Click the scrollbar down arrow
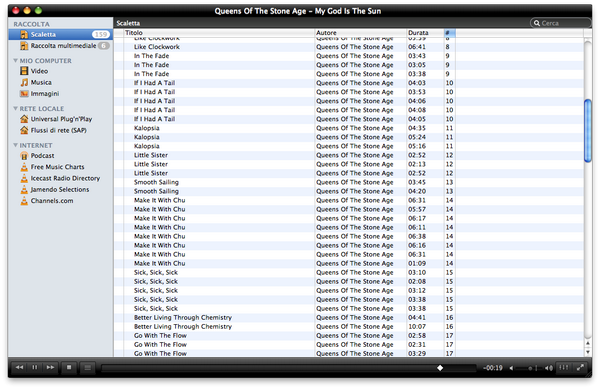Image resolution: width=600 pixels, height=389 pixels. [x=588, y=352]
